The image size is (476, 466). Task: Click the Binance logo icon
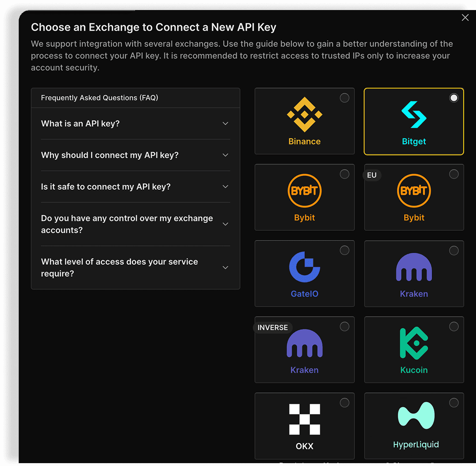coord(304,114)
